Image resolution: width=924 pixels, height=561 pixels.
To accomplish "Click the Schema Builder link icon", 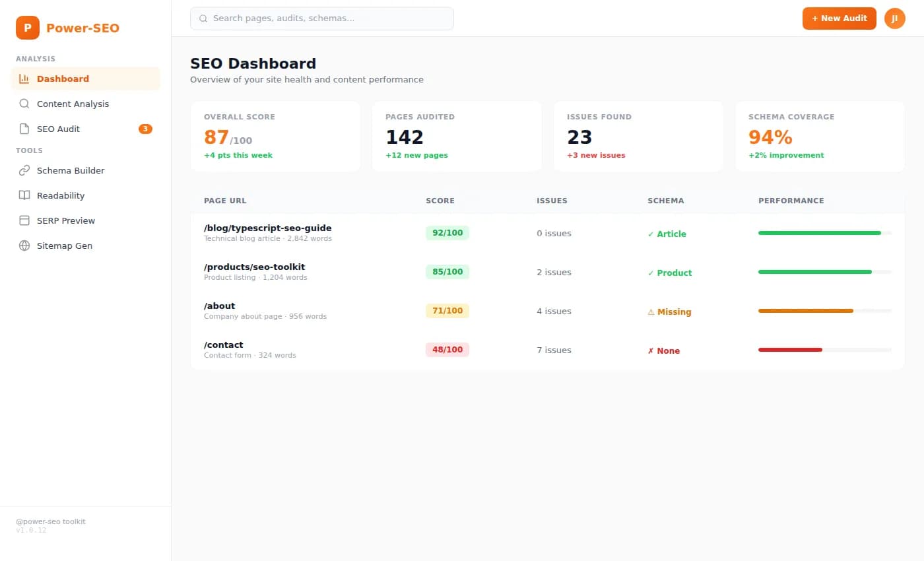I will tap(24, 170).
